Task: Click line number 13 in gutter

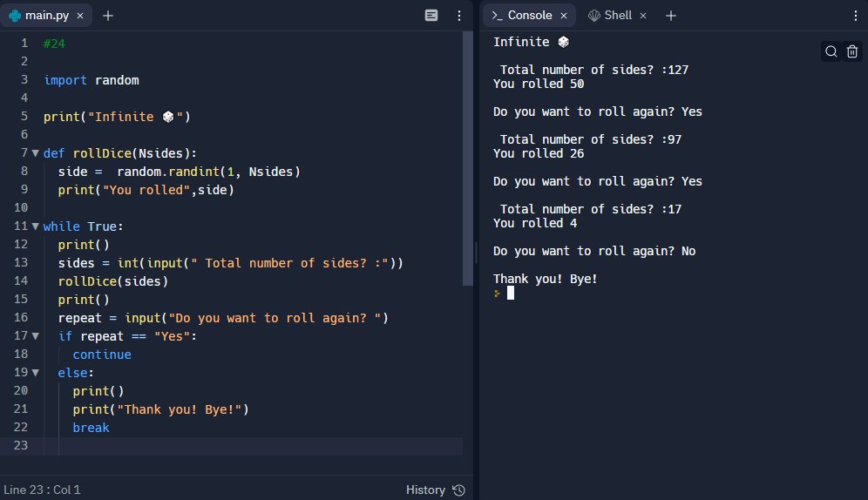Action: pyautogui.click(x=21, y=263)
